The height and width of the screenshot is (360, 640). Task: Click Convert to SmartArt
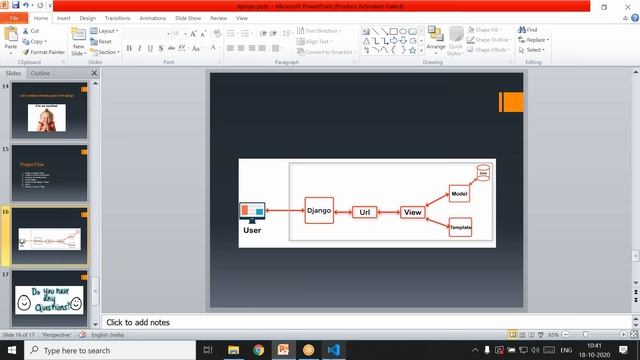325,52
